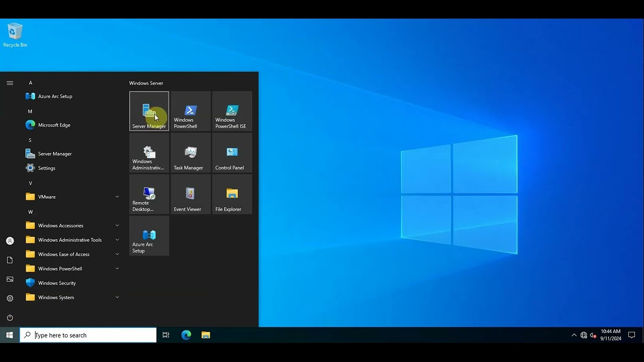The width and height of the screenshot is (644, 362).
Task: Click the muted volume tray icon
Action: tap(593, 335)
